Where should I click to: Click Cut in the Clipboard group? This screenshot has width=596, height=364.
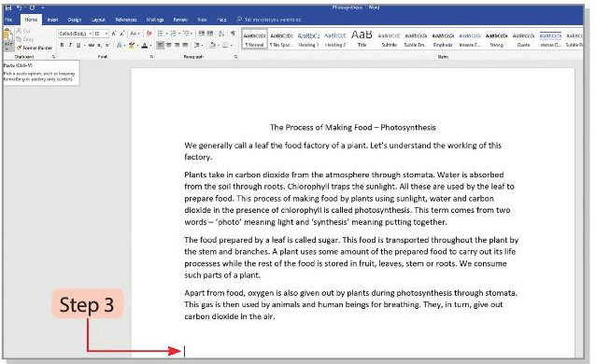tap(23, 31)
